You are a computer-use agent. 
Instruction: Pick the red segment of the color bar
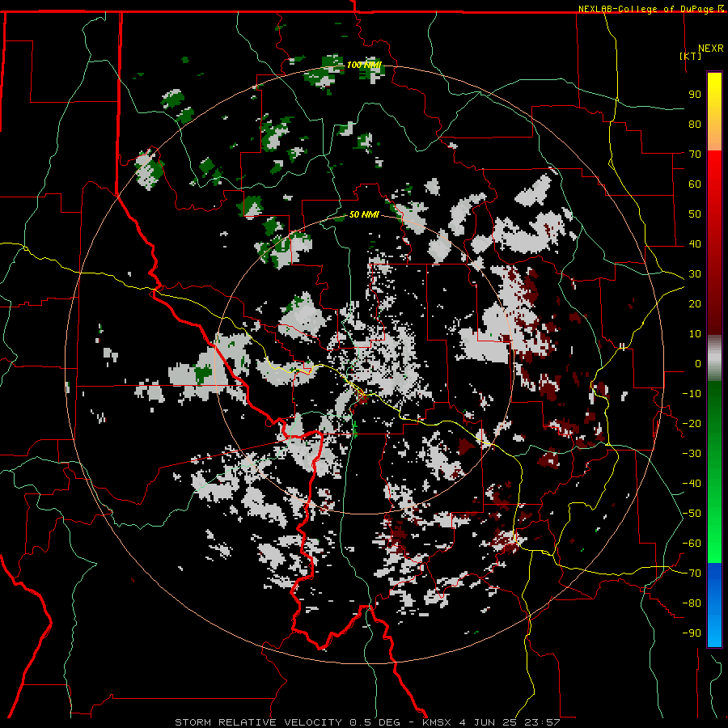pyautogui.click(x=714, y=243)
